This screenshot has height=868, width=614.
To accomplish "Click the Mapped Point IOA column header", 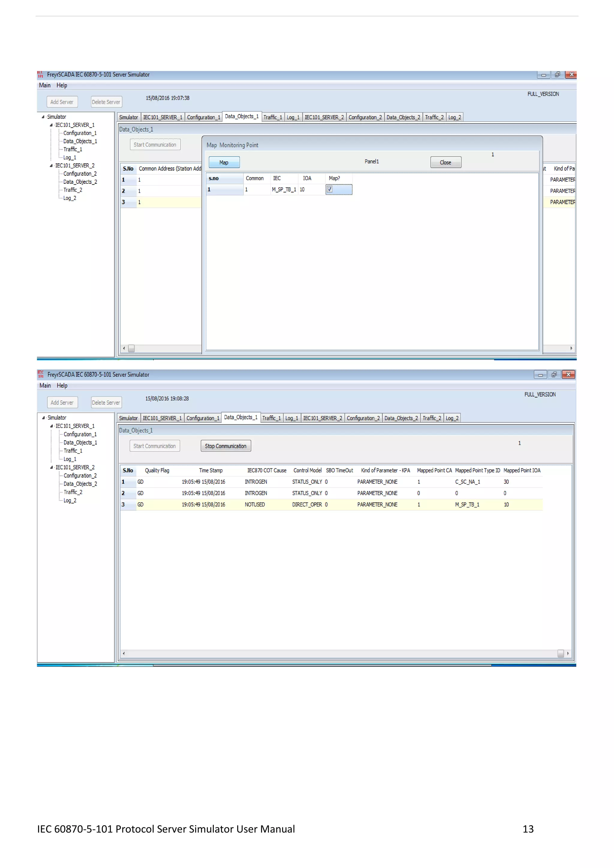I will 522,471.
